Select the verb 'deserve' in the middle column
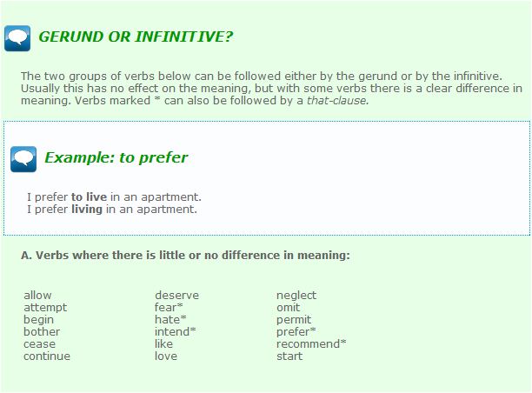This screenshot has height=393, width=532. tap(176, 296)
